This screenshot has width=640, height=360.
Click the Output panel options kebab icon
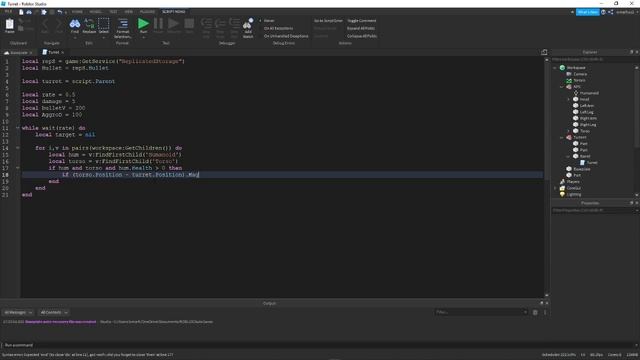tap(544, 313)
